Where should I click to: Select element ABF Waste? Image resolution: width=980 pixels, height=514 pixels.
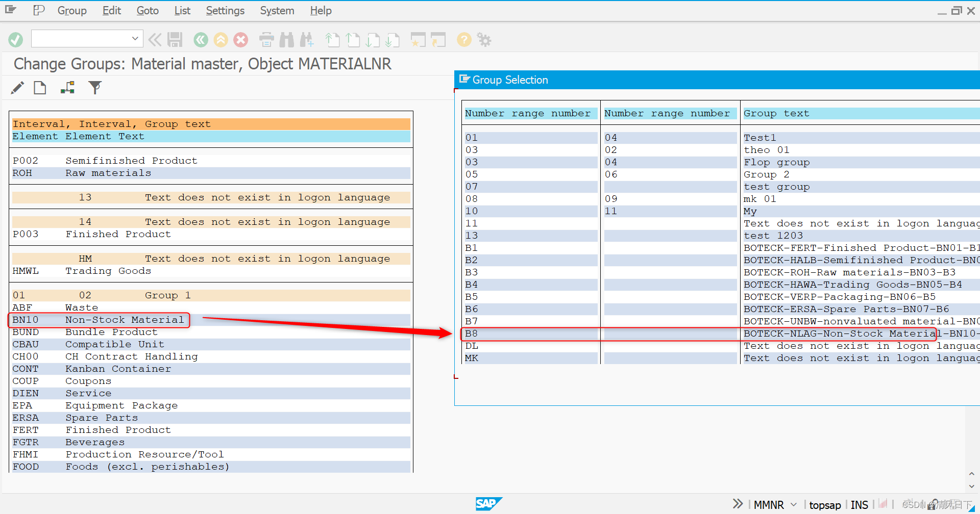(211, 307)
